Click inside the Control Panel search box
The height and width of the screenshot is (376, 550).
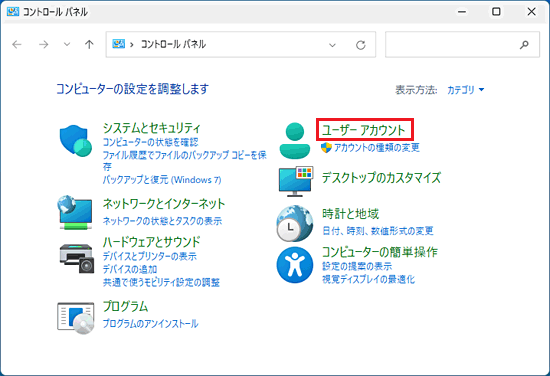tap(462, 45)
